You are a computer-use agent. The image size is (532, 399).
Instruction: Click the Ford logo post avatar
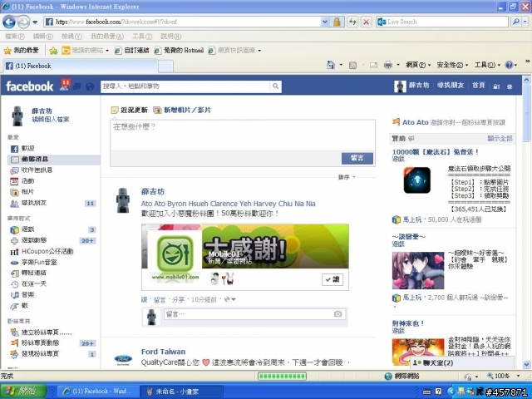123,360
